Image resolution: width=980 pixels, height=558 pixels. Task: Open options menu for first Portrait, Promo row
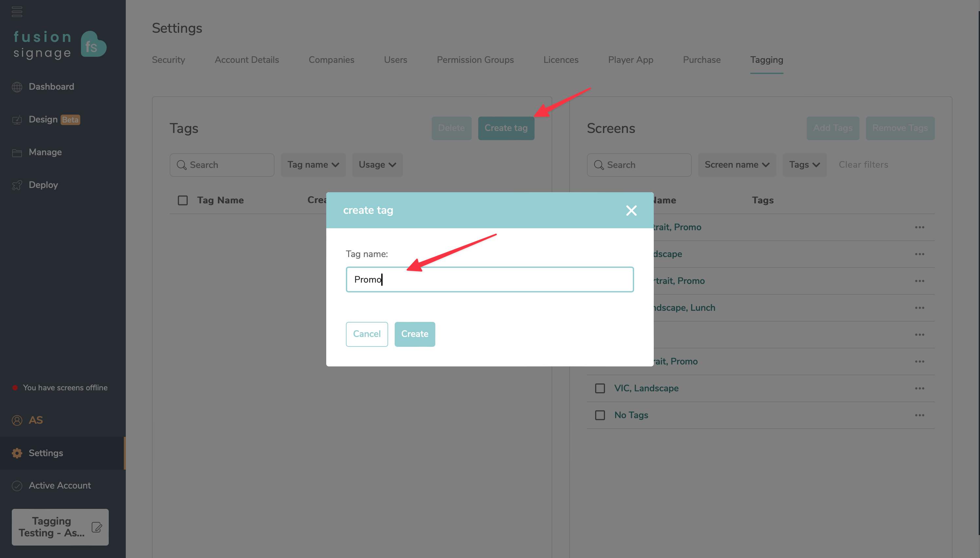click(x=919, y=227)
